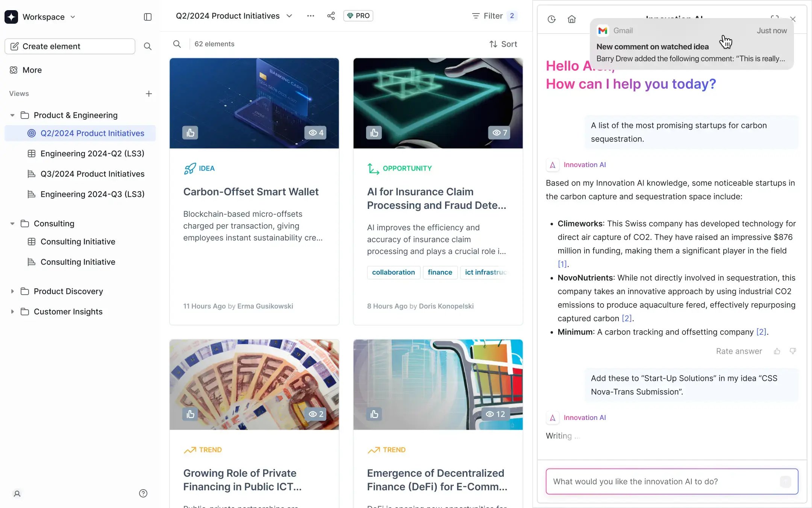Open the Workspace dropdown
The height and width of the screenshot is (508, 812).
(49, 17)
